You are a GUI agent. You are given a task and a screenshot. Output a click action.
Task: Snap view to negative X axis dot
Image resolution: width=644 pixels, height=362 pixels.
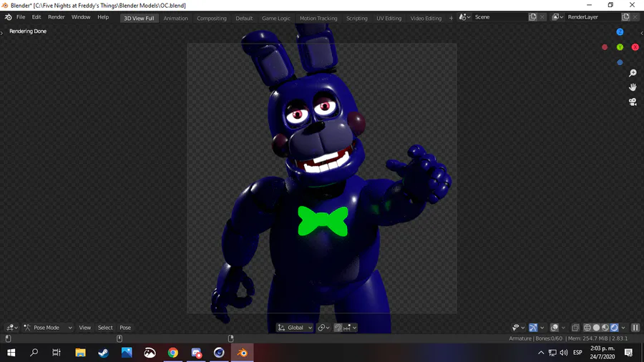[x=605, y=47]
